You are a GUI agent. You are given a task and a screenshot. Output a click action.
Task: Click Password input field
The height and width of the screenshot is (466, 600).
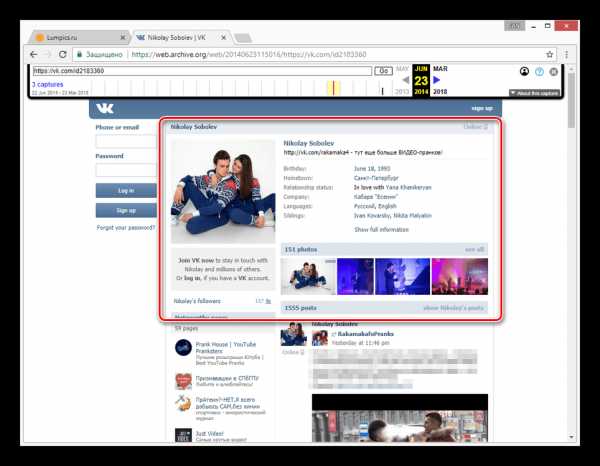click(x=126, y=170)
